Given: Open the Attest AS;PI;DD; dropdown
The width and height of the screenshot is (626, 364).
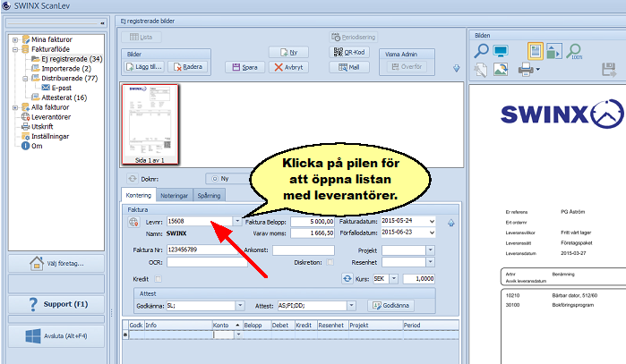Looking at the screenshot, I should 351,306.
